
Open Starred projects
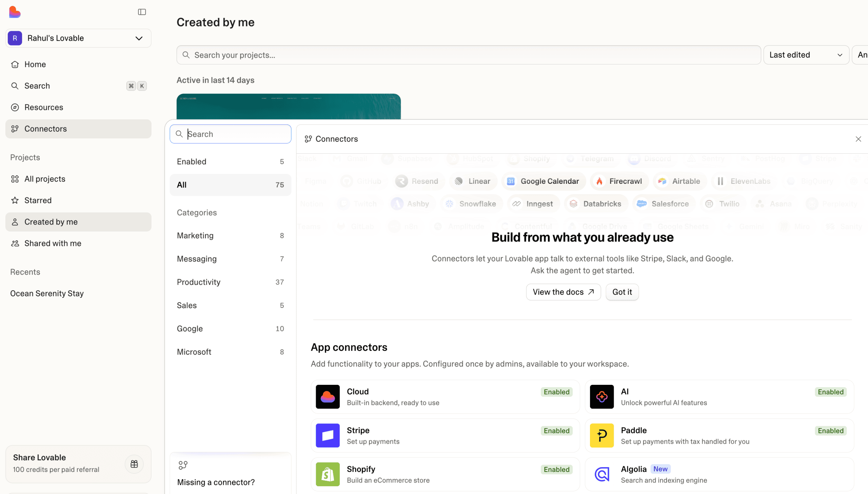pos(78,200)
